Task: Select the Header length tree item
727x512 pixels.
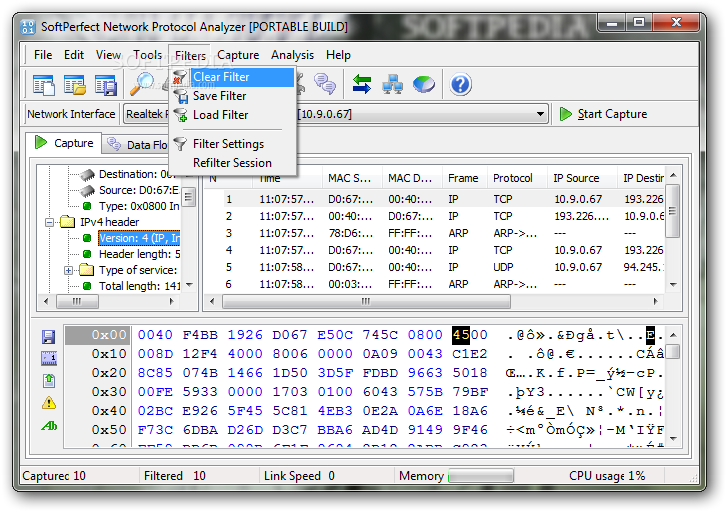Action: [139, 254]
